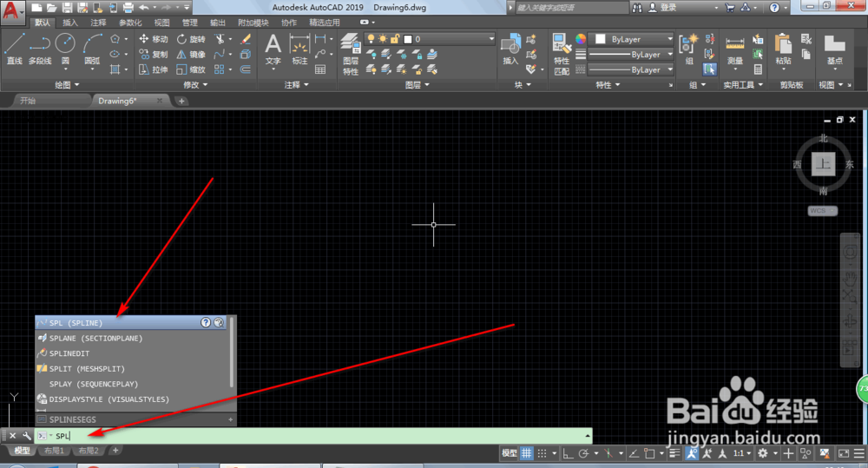Viewport: 868px width, 468px height.
Task: Expand command line history arrow
Action: 588,436
